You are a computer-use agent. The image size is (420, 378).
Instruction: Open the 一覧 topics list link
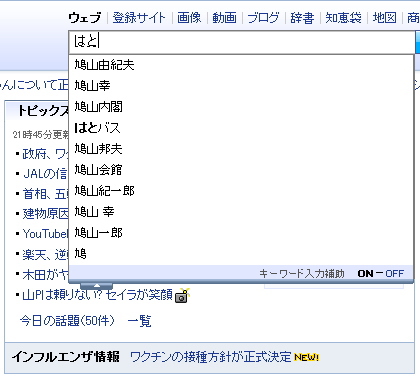139,321
